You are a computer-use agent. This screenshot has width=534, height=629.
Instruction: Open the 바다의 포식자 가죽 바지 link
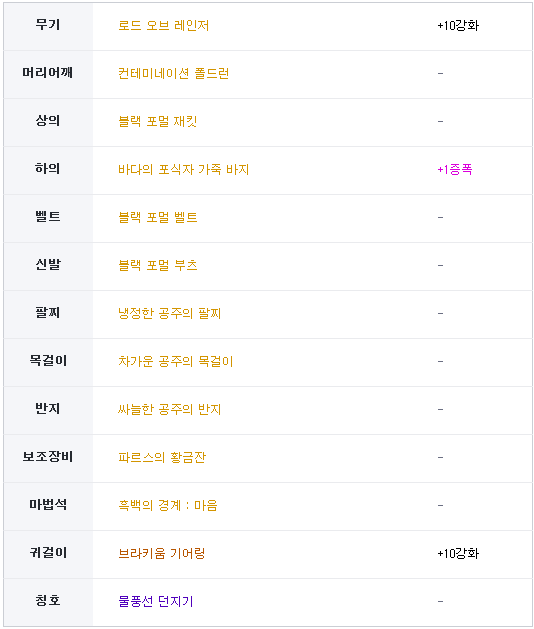(x=183, y=170)
